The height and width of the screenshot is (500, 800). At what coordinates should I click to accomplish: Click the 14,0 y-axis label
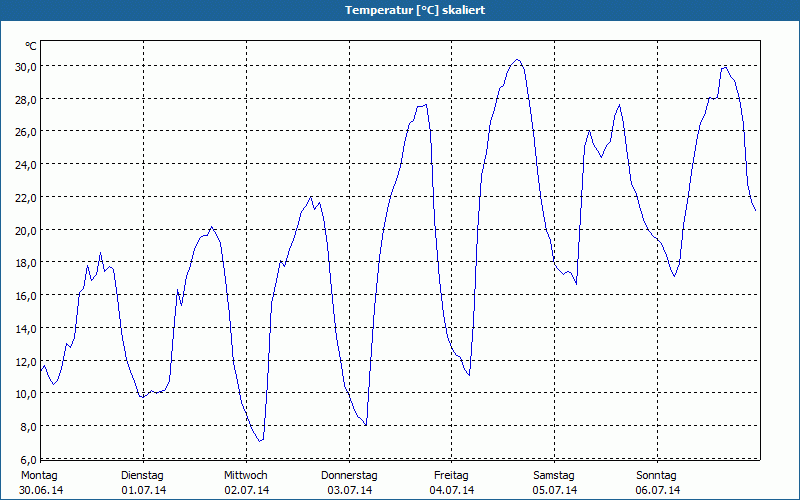click(x=26, y=329)
